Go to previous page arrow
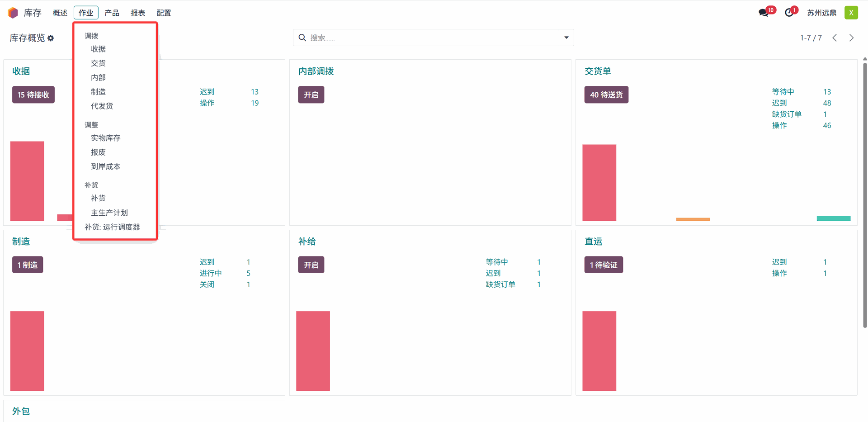This screenshot has height=422, width=868. point(835,38)
